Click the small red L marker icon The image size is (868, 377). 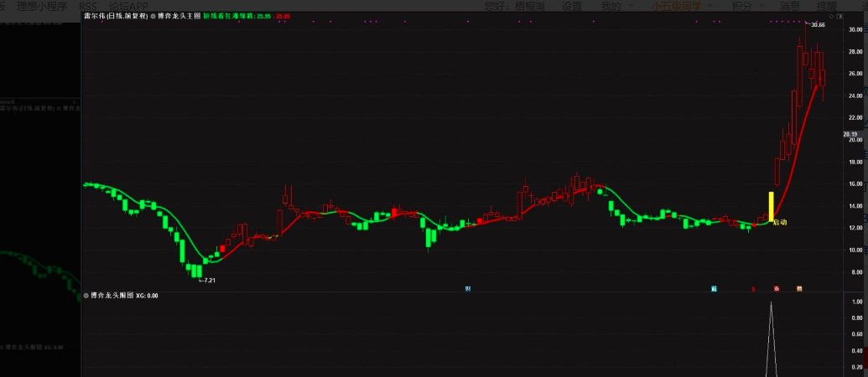pos(754,288)
